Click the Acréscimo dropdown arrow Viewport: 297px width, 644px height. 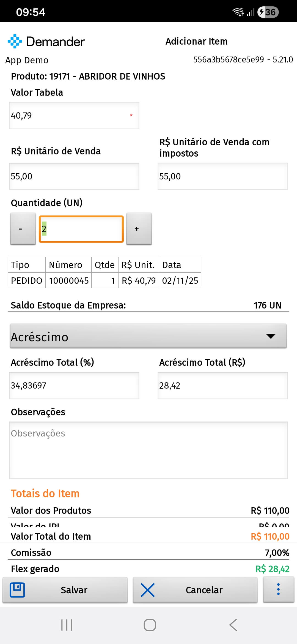coord(271,336)
